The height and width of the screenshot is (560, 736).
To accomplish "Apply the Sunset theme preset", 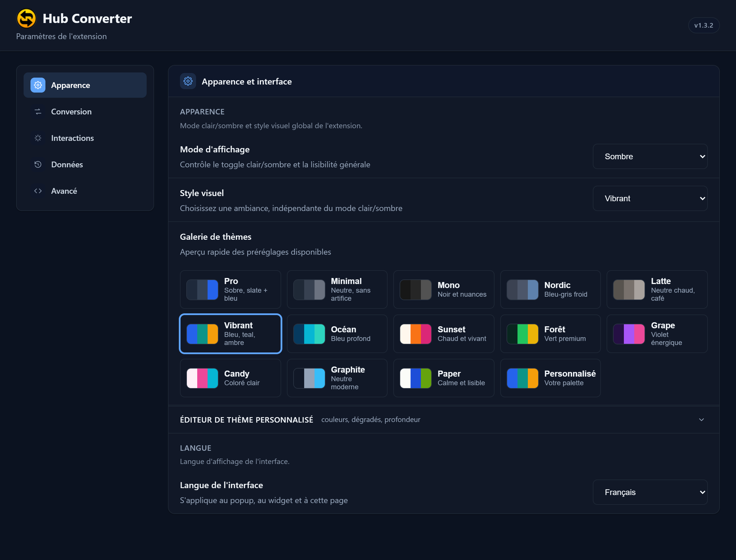I will pyautogui.click(x=444, y=334).
